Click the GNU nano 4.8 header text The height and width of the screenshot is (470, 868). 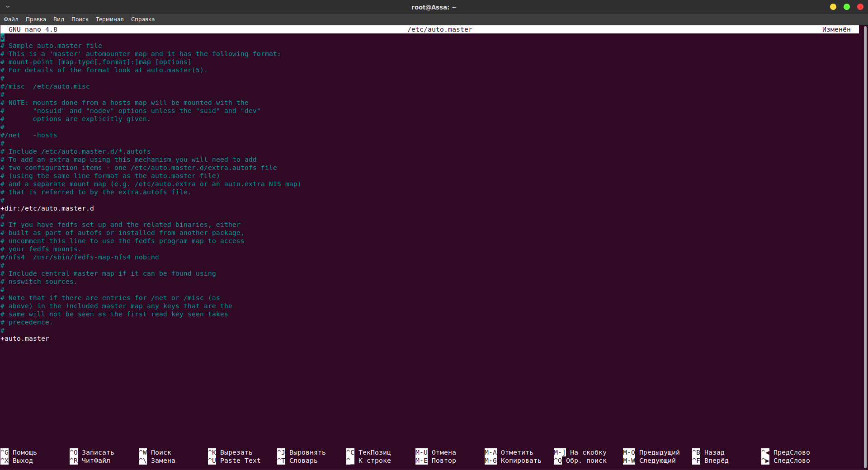click(33, 29)
